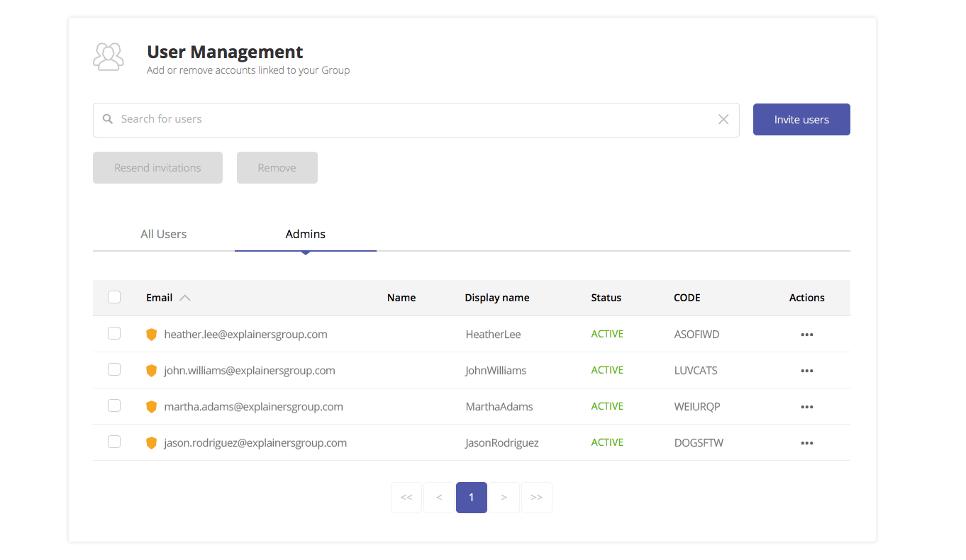The width and height of the screenshot is (966, 560).
Task: Switch to the All Users tab
Action: coord(163,234)
